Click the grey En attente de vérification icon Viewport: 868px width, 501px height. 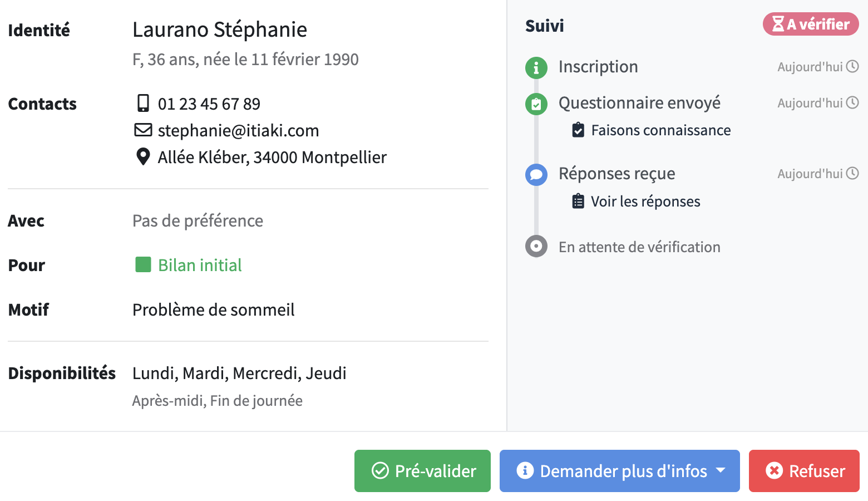[x=536, y=246]
